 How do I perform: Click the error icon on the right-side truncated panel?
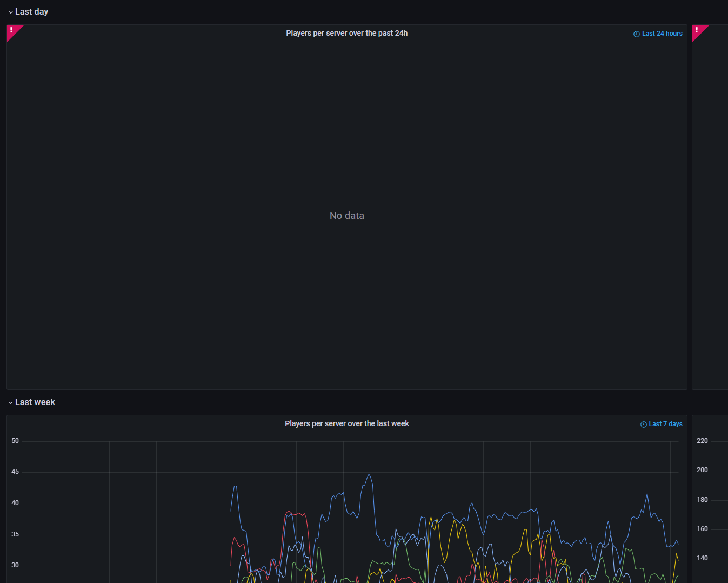698,30
